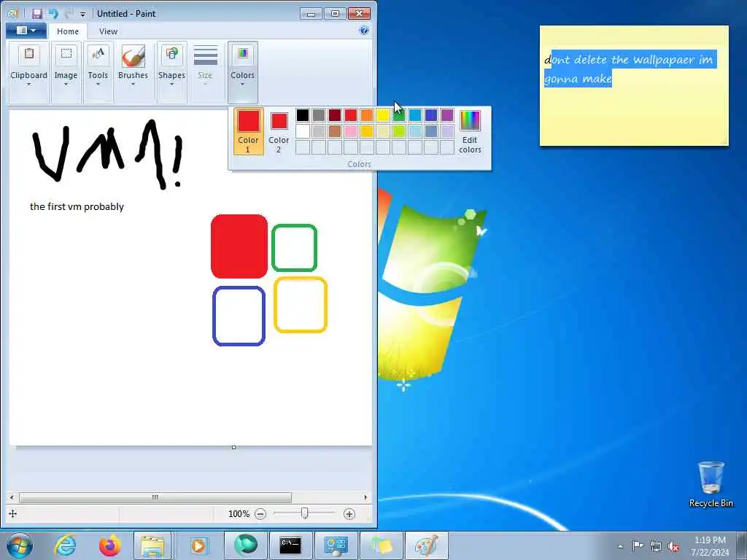Click the Paint horizontal scrollbar thumb
Image resolution: width=747 pixels, height=560 pixels.
pyautogui.click(x=155, y=497)
